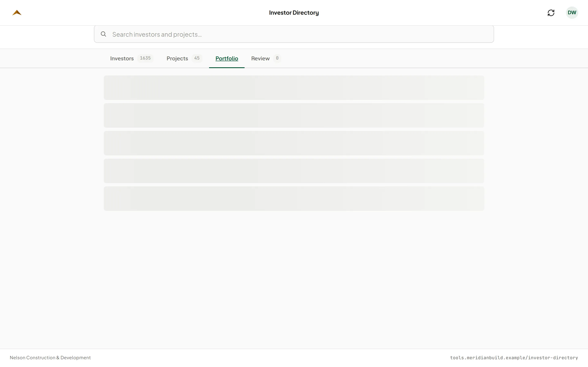Click the magnifier search icon
The width and height of the screenshot is (588, 367).
(x=104, y=34)
